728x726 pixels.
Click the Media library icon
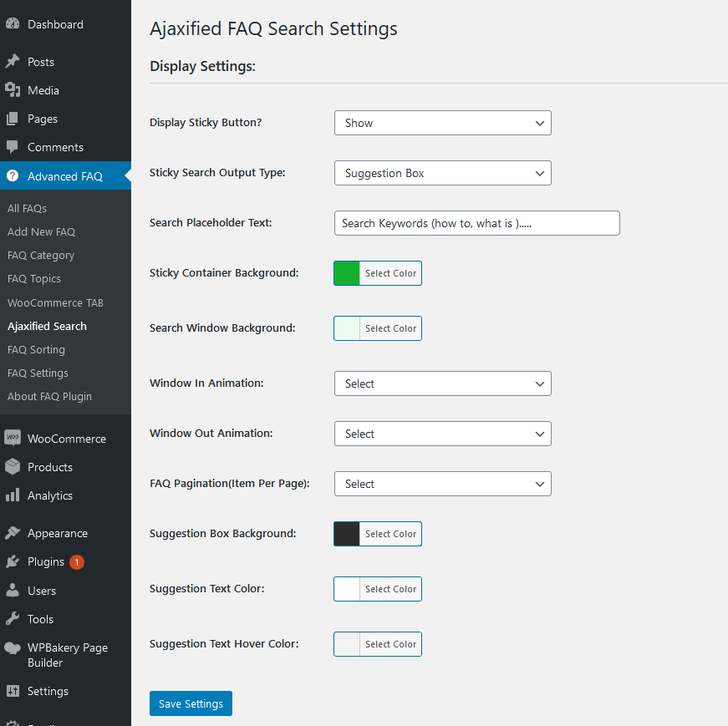tap(13, 90)
